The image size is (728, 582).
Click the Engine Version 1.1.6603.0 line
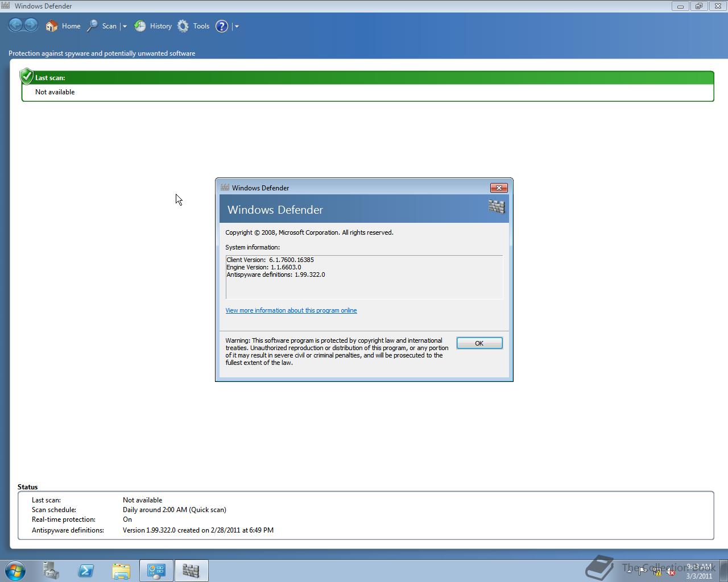pos(264,267)
